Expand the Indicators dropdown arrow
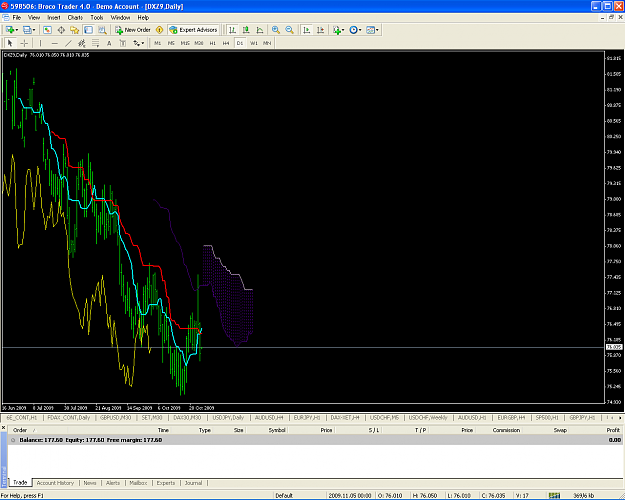 pyautogui.click(x=343, y=30)
